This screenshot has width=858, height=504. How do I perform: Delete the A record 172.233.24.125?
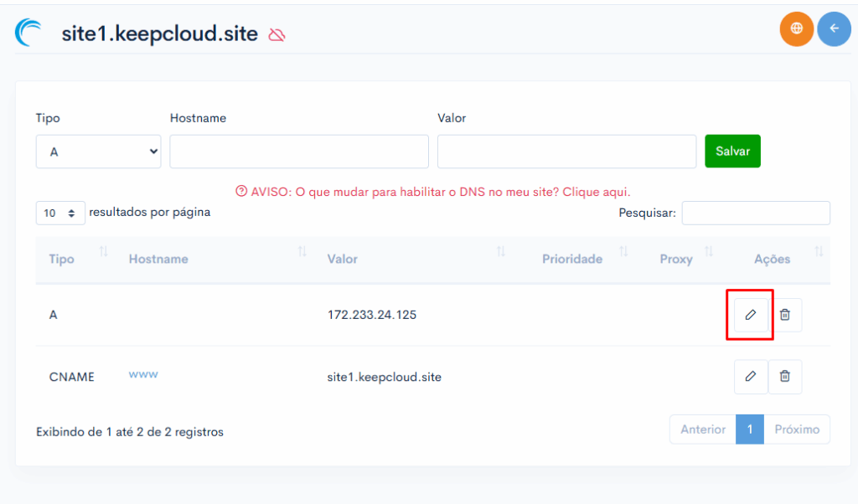tap(784, 315)
